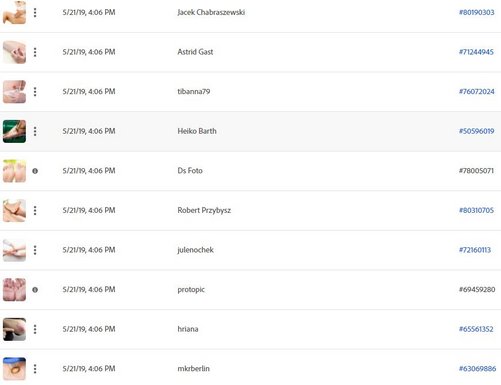Select the green thumbnail for Heiko Barth
Viewport: 501px width, 385px height.
pos(14,131)
